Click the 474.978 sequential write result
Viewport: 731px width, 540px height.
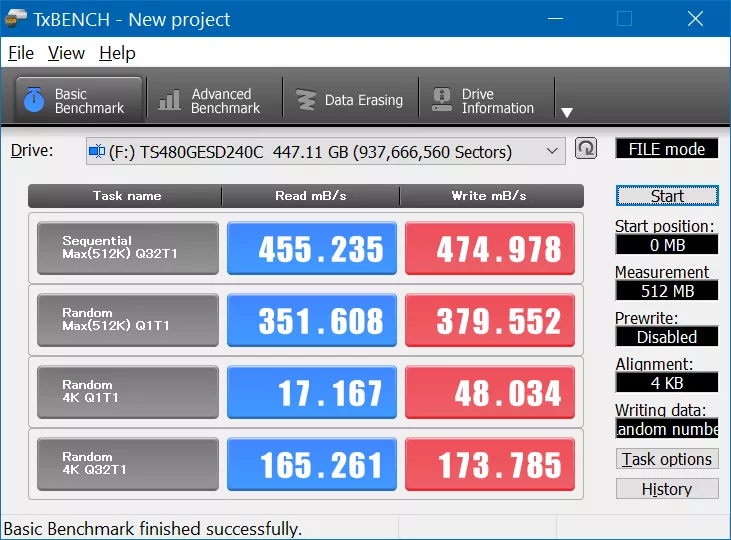coord(490,248)
